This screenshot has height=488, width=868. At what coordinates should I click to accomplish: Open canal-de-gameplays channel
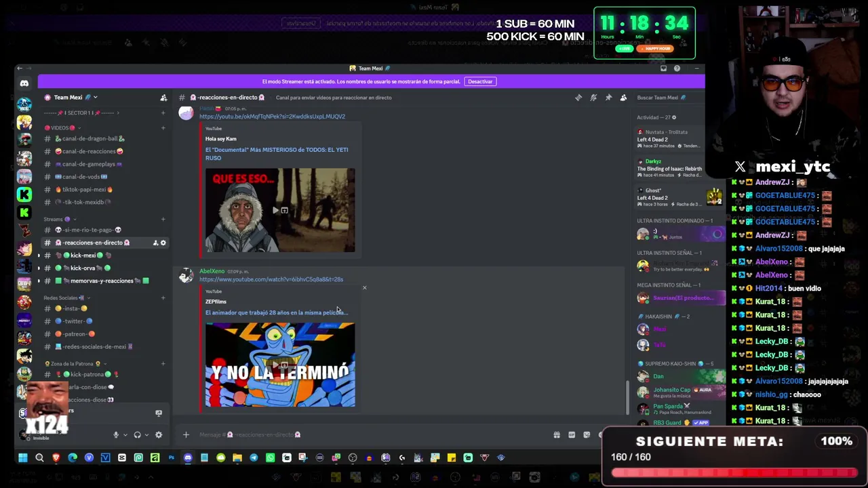point(104,164)
